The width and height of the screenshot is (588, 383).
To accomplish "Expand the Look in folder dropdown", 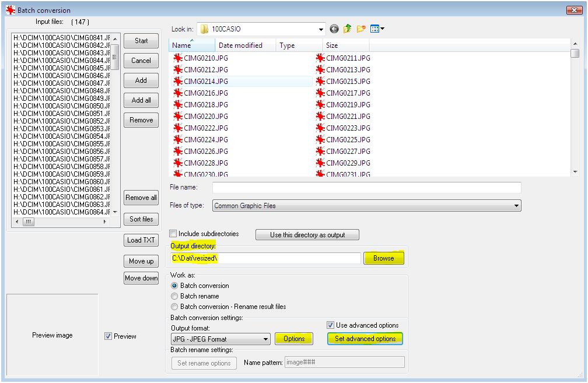I will click(x=321, y=29).
